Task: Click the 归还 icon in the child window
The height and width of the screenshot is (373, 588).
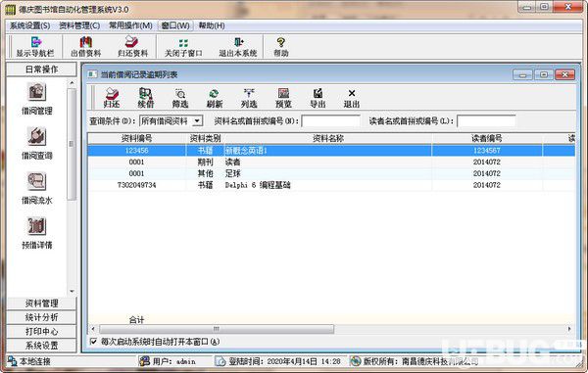Action: pyautogui.click(x=112, y=93)
